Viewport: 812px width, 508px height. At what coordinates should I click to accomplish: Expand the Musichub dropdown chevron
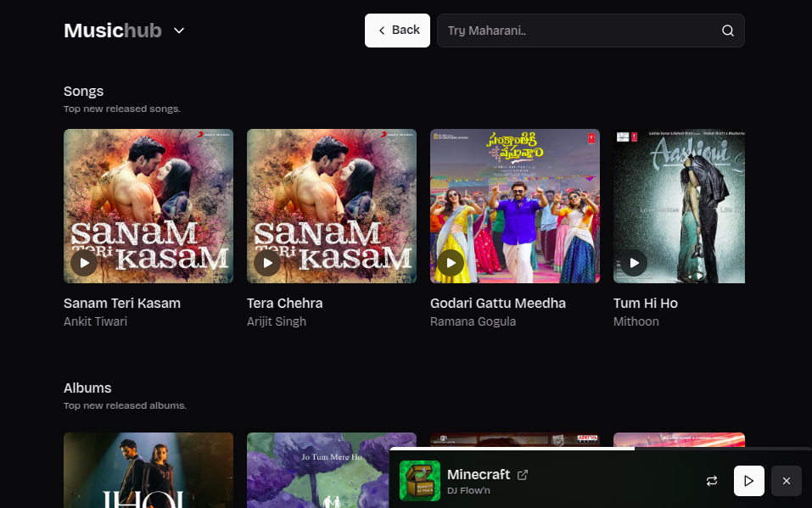(x=179, y=31)
